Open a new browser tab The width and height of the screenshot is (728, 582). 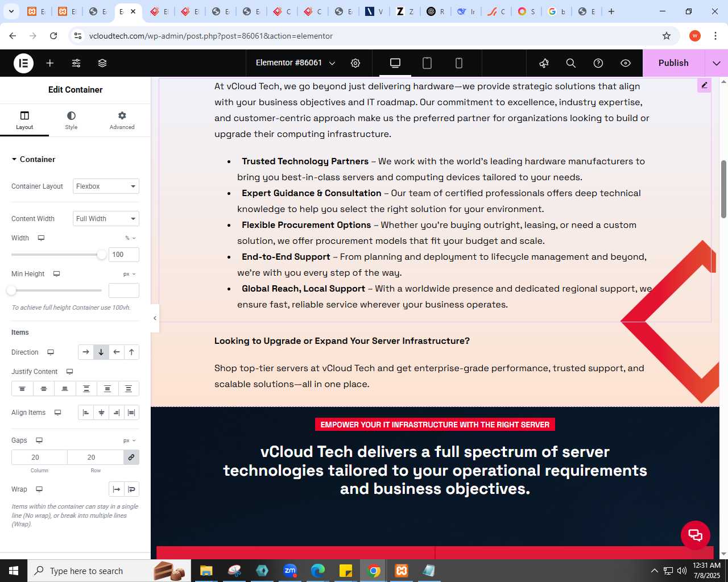tap(611, 11)
